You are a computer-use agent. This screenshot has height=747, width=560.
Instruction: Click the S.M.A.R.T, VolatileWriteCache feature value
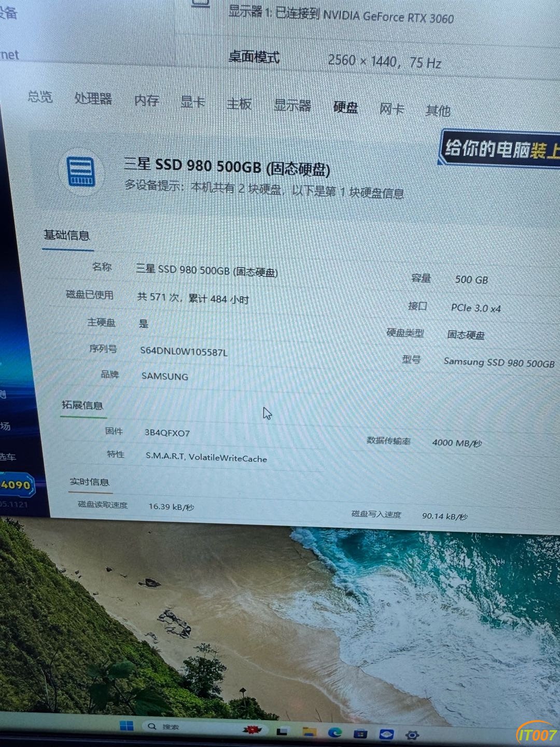[x=206, y=457]
